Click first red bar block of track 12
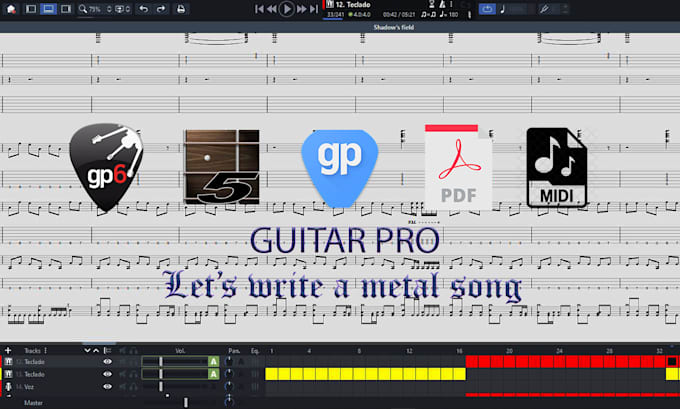 pos(472,361)
